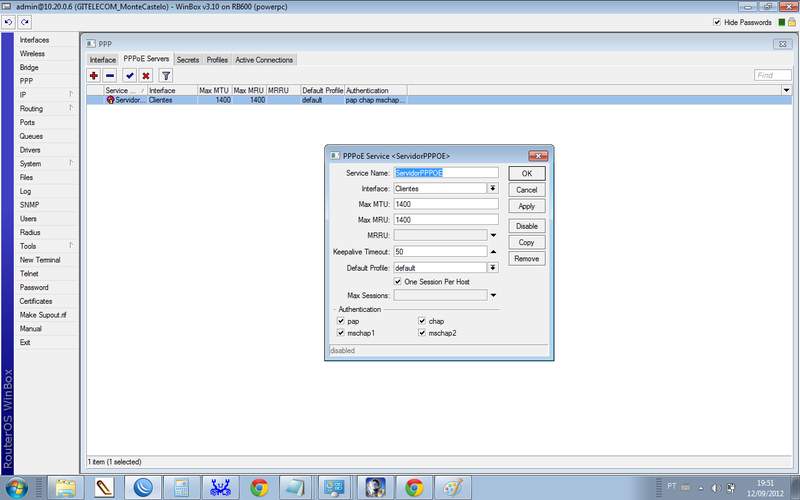Image resolution: width=800 pixels, height=500 pixels.
Task: Open the Paint palette taskbar icon
Action: tap(453, 488)
